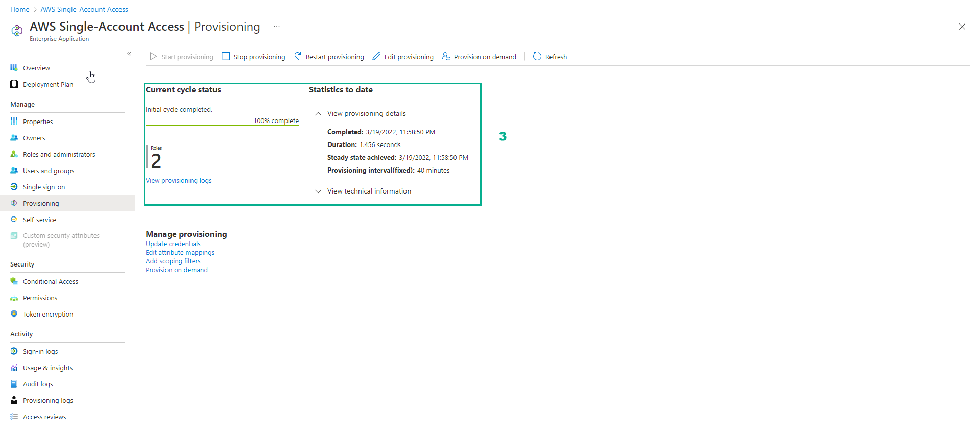The height and width of the screenshot is (435, 980).
Task: Collapse View provisioning details section
Action: 318,114
